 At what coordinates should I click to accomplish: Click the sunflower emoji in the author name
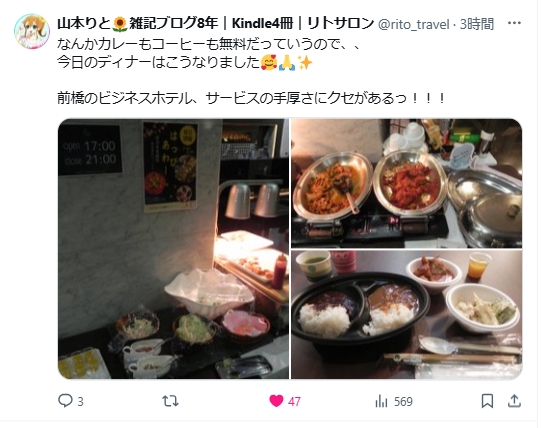click(x=119, y=24)
